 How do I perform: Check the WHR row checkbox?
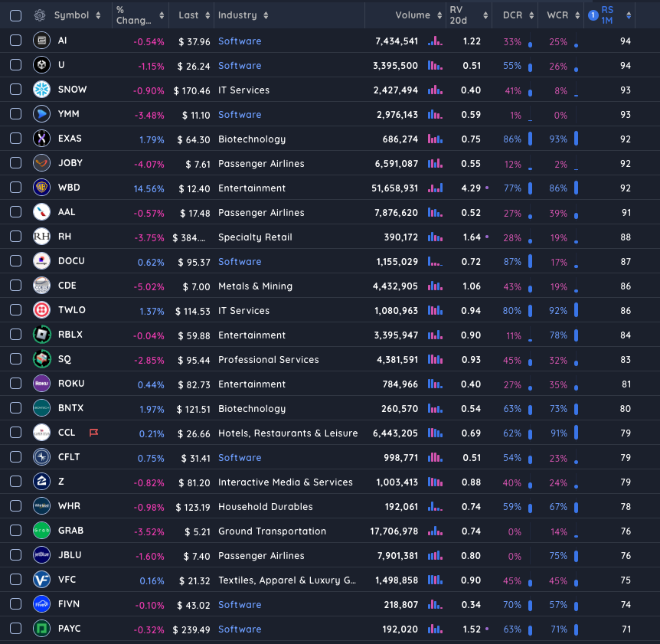pos(15,506)
